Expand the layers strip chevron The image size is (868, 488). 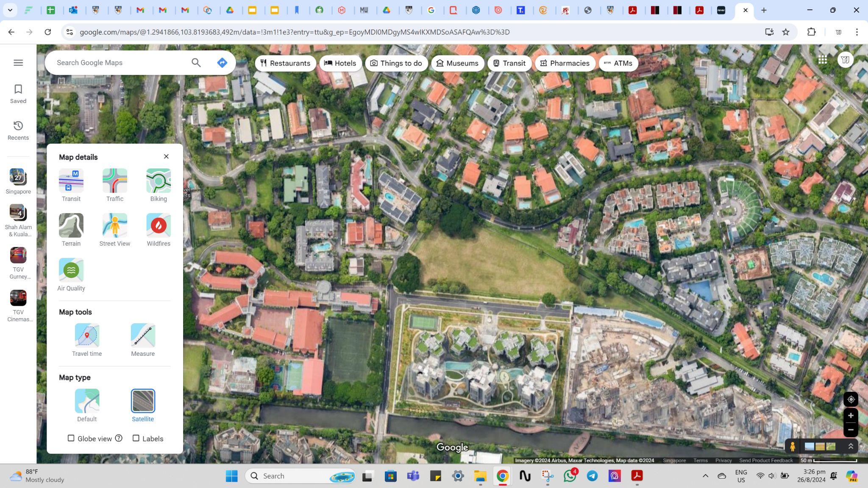(x=850, y=446)
